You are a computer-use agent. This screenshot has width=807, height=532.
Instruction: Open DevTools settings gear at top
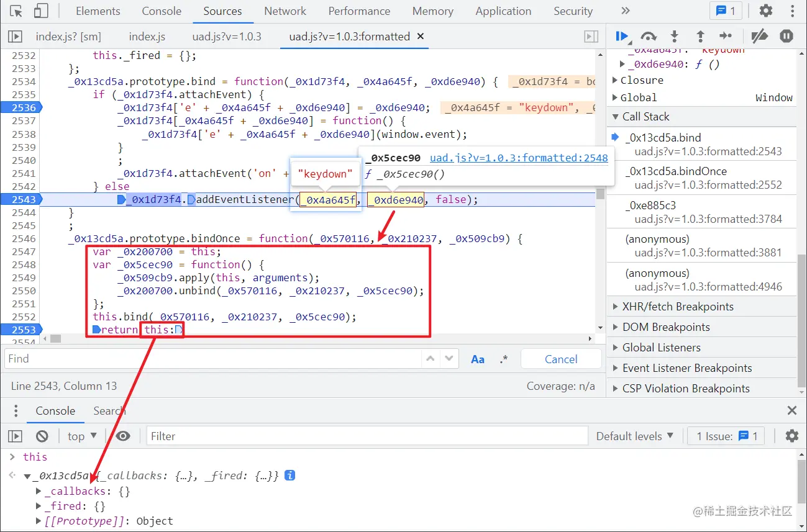click(766, 11)
